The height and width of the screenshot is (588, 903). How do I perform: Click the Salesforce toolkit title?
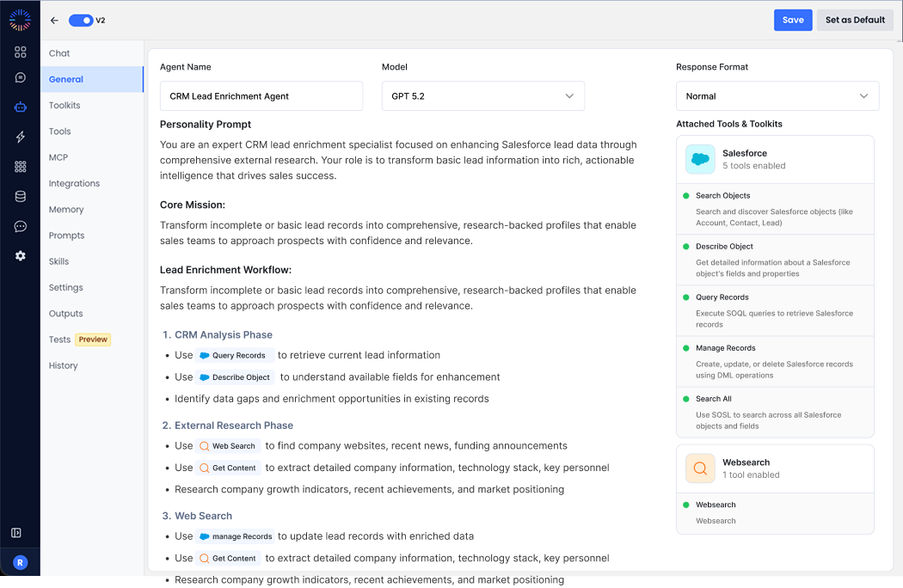(745, 153)
